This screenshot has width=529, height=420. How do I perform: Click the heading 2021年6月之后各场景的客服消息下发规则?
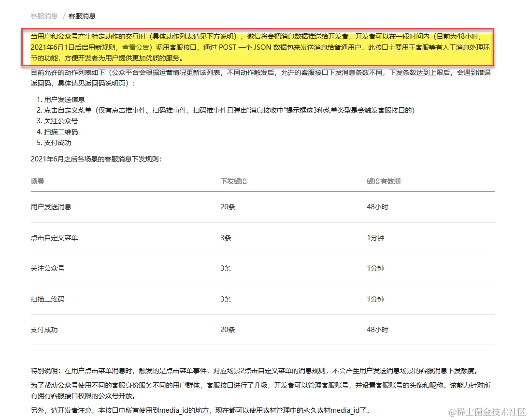96,159
